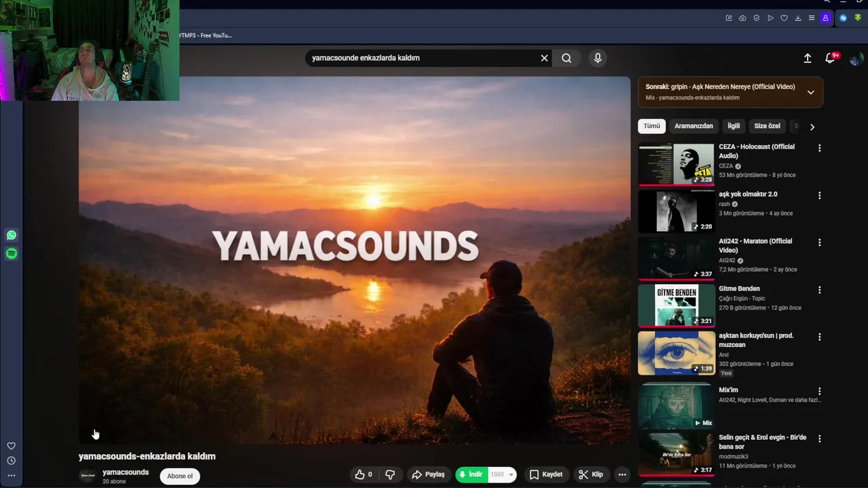Open the yamacsounds channel name link
868x488 pixels.
click(125, 472)
